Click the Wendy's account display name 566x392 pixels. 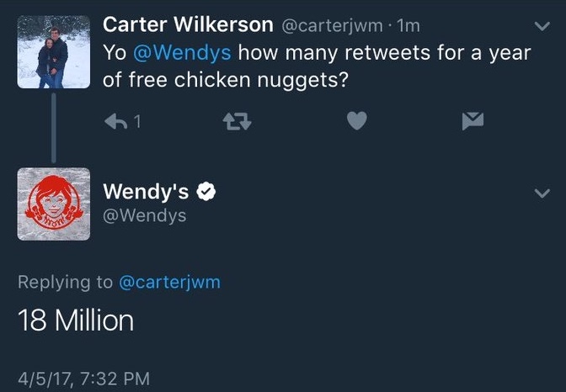tap(146, 193)
